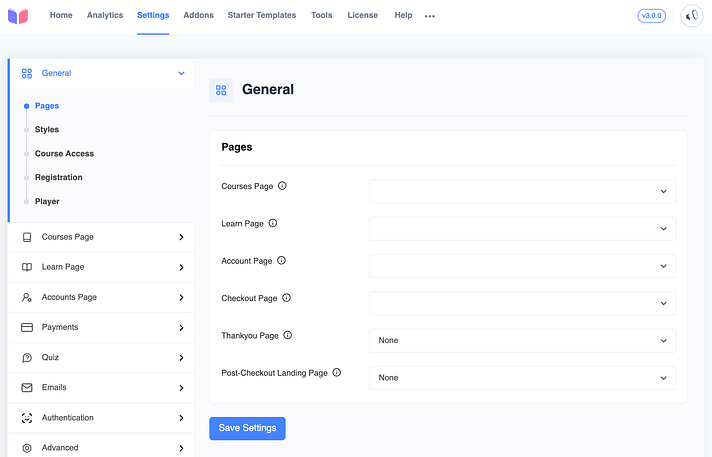Click the info icon beside Courses Page label
This screenshot has width=712, height=457.
(282, 186)
